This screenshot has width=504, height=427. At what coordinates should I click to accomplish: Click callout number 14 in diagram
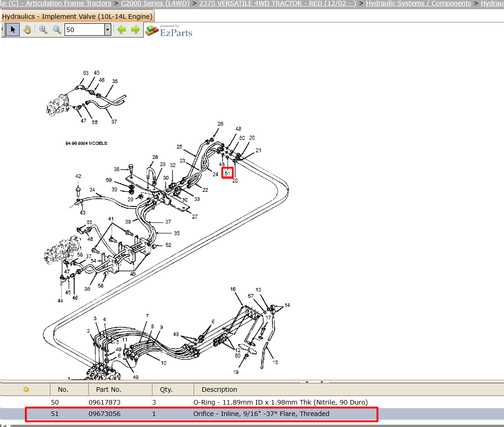287,305
